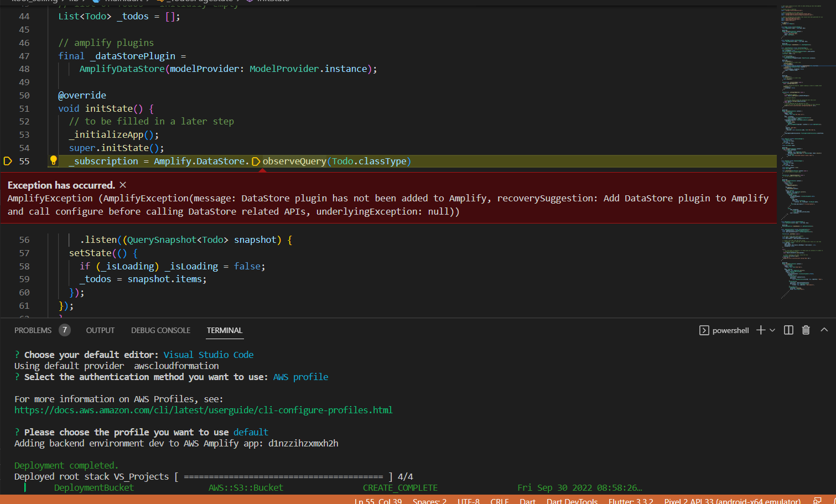Click '_initializeApp()' on line 53

pos(111,134)
